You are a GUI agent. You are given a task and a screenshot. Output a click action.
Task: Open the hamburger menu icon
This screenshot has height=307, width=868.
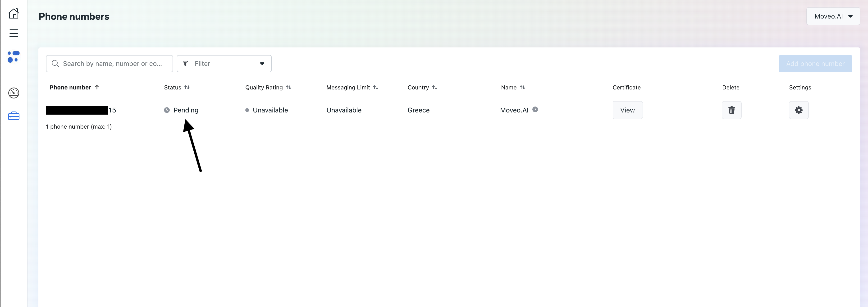[x=14, y=33]
